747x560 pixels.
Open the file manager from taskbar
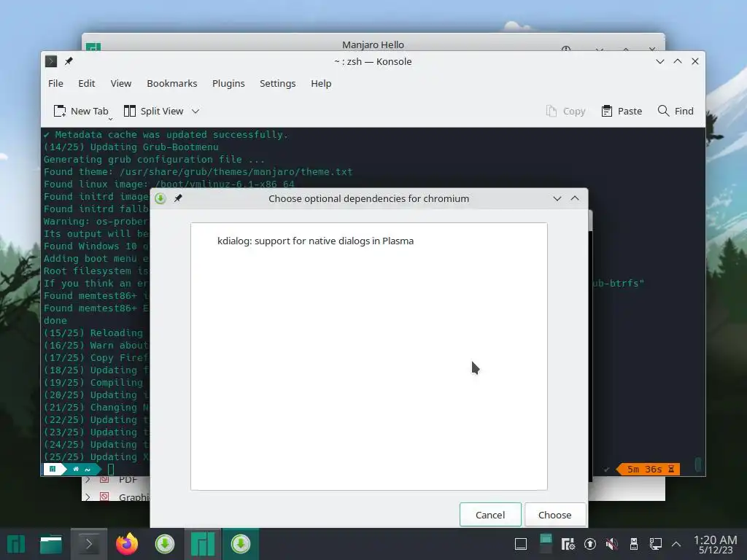[x=51, y=544]
